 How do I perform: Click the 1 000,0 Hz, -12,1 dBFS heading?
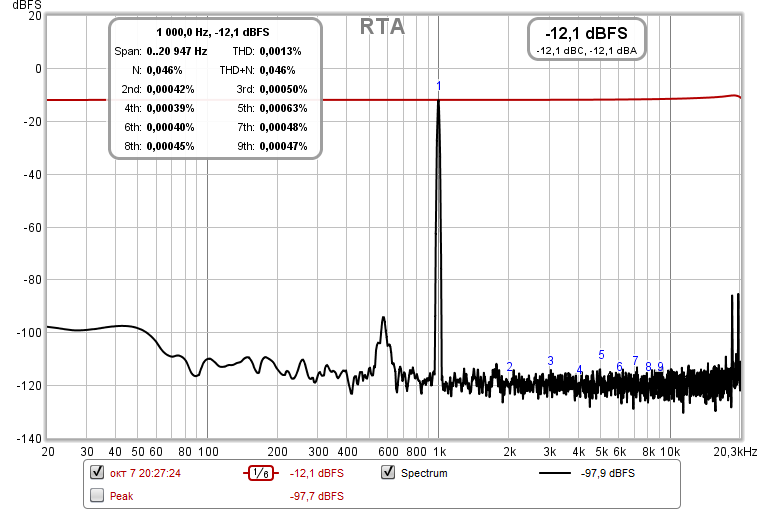click(x=212, y=32)
